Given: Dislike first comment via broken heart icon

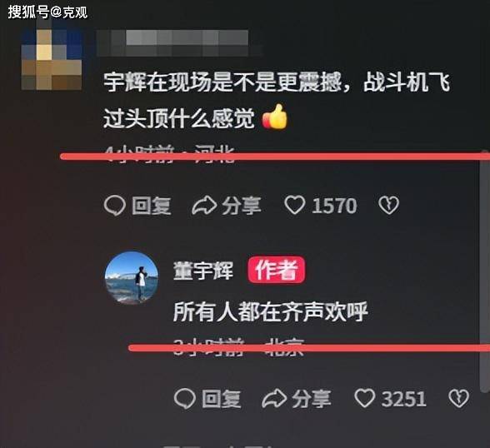Looking at the screenshot, I should pos(388,205).
